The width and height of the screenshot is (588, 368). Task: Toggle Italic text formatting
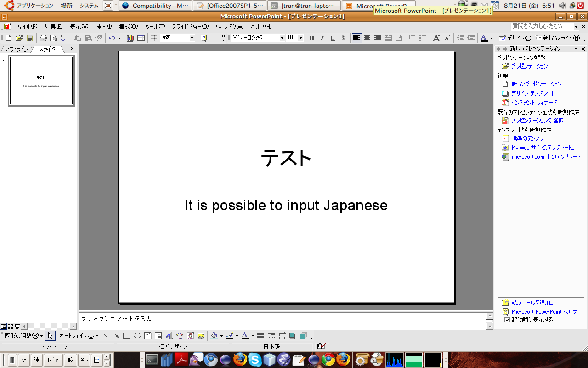tap(322, 38)
